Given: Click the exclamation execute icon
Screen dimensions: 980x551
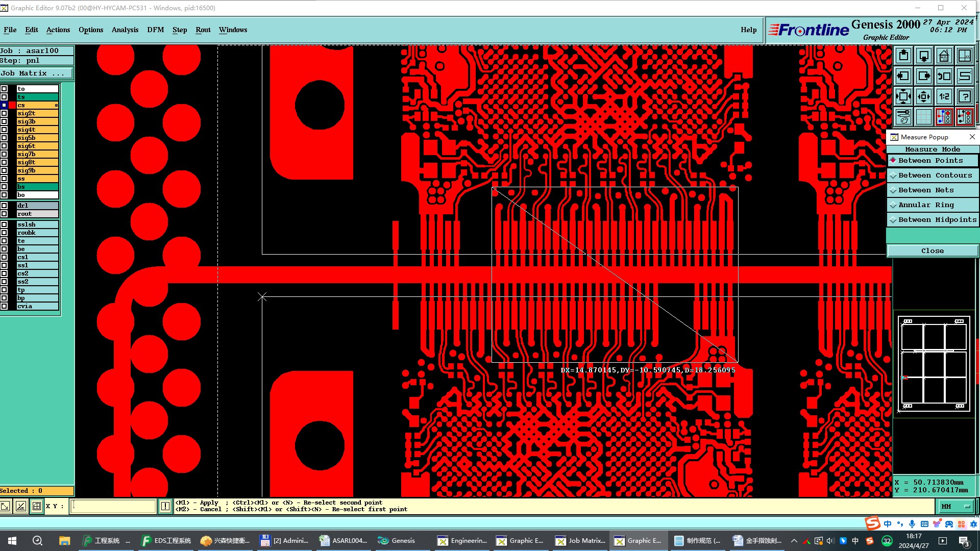Looking at the screenshot, I should tap(165, 506).
